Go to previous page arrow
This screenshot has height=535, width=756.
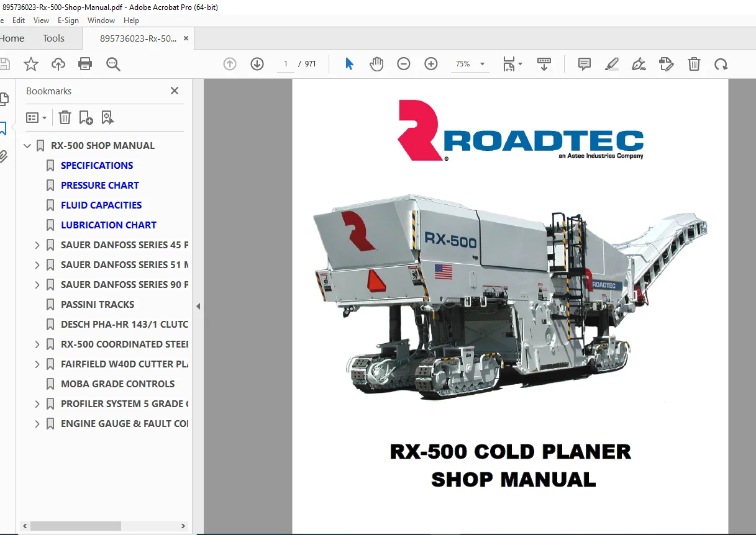230,64
